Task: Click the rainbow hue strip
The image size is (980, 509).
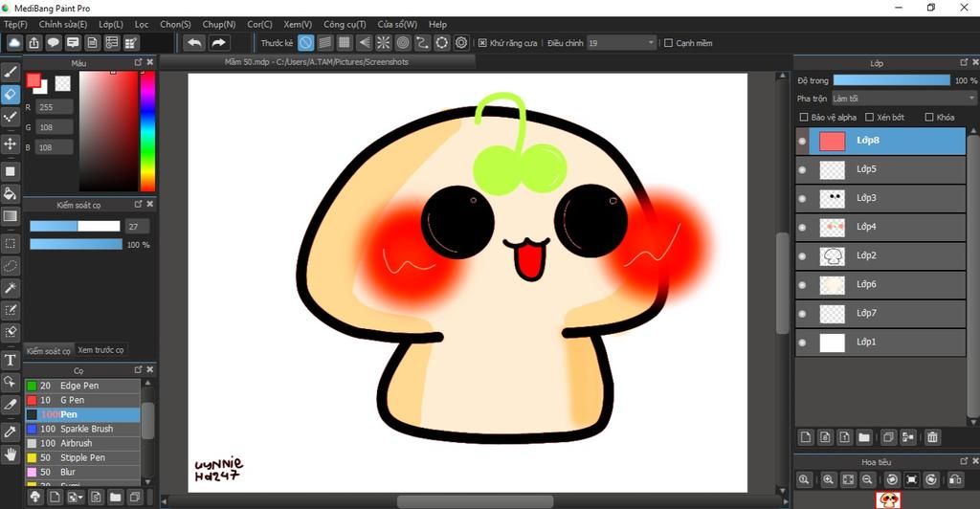Action: [x=147, y=130]
